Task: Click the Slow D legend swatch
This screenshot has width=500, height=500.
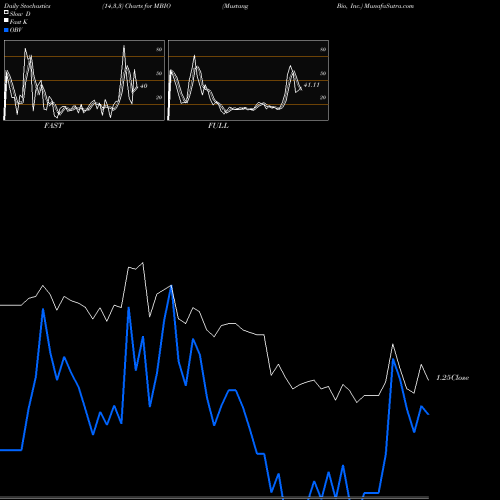Action: point(6,12)
